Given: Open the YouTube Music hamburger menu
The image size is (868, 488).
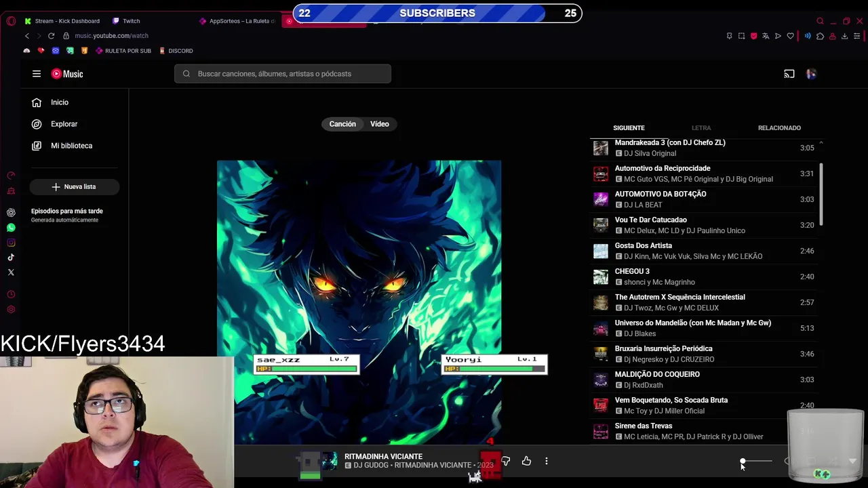Looking at the screenshot, I should click(x=37, y=74).
